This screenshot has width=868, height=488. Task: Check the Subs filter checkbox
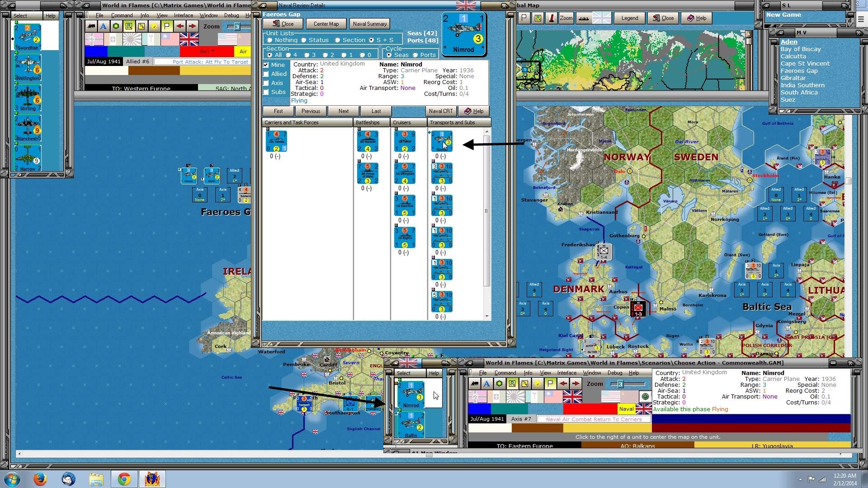(266, 92)
